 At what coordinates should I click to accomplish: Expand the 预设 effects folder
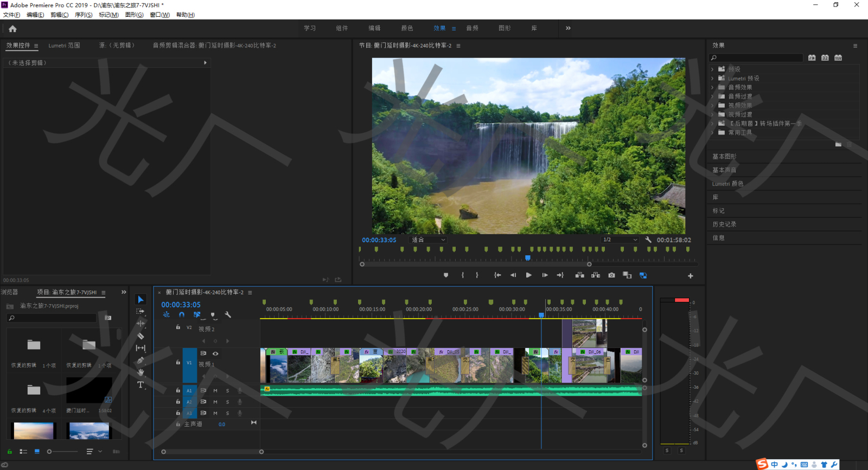coord(712,69)
